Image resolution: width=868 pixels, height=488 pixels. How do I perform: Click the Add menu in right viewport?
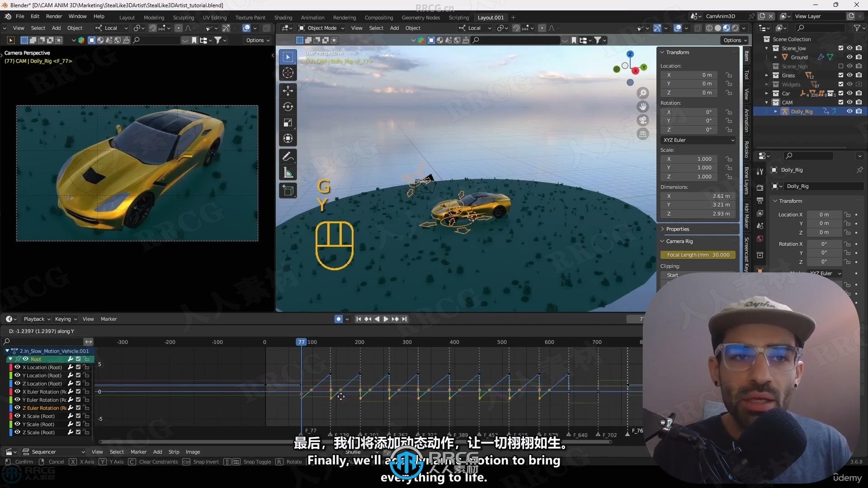point(394,28)
